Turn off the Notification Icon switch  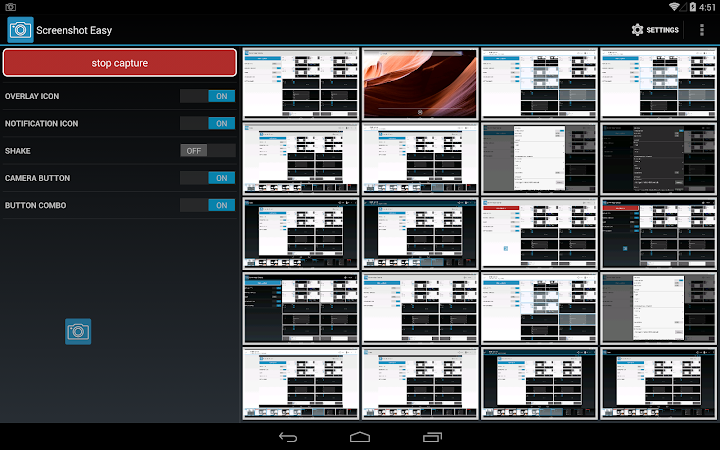click(208, 123)
